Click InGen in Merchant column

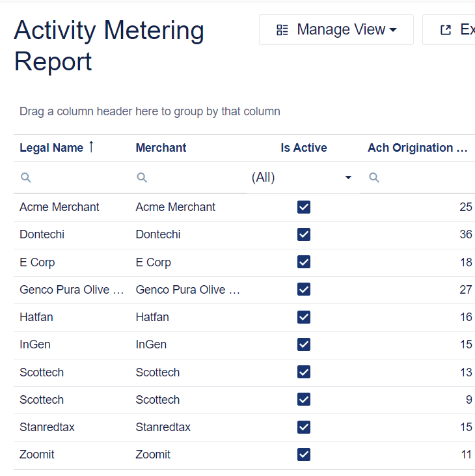(x=151, y=344)
